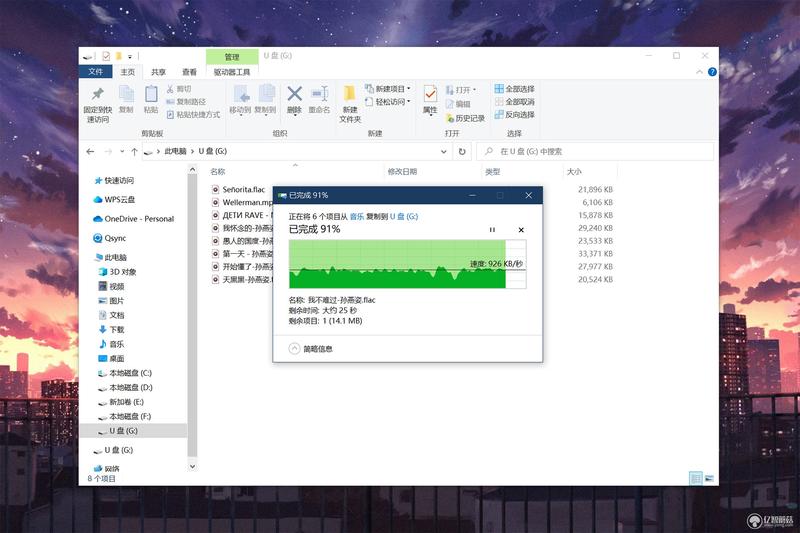Choose Copy path in clipboard group
The width and height of the screenshot is (800, 533).
point(186,102)
